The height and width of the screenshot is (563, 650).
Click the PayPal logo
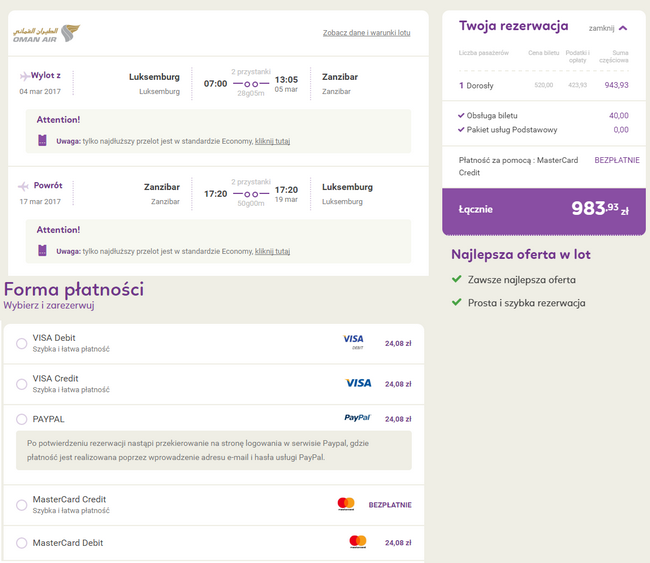coord(357,417)
